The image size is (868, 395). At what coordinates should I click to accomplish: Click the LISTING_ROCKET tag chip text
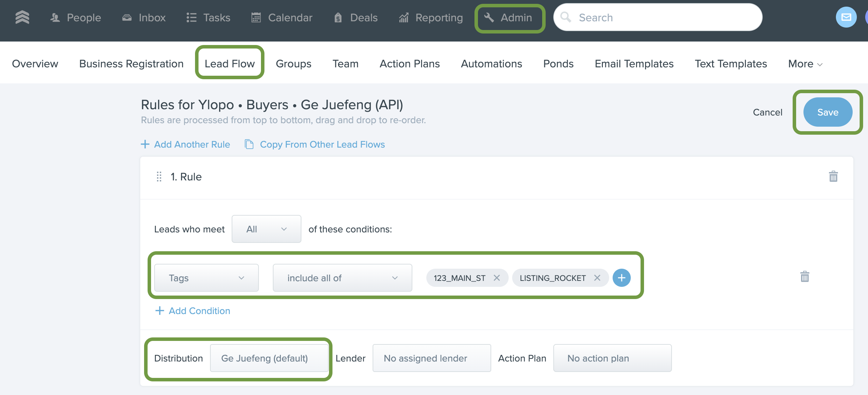click(x=553, y=278)
